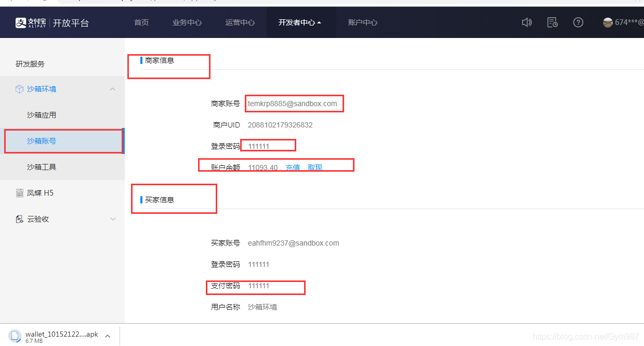Collapse the 沙箱环境 sidebar section
Screen dimensions: 644x346
click(x=113, y=89)
